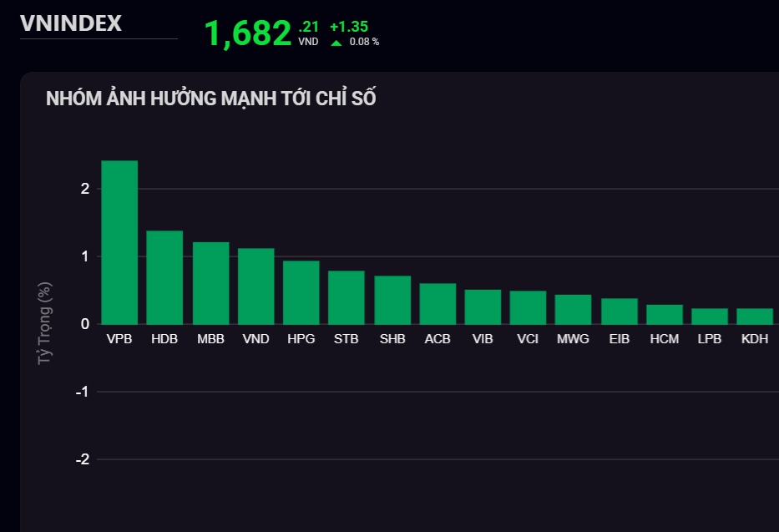Click the EIB ticker label below the axis
Viewport: 779px width, 532px height.
coord(620,339)
